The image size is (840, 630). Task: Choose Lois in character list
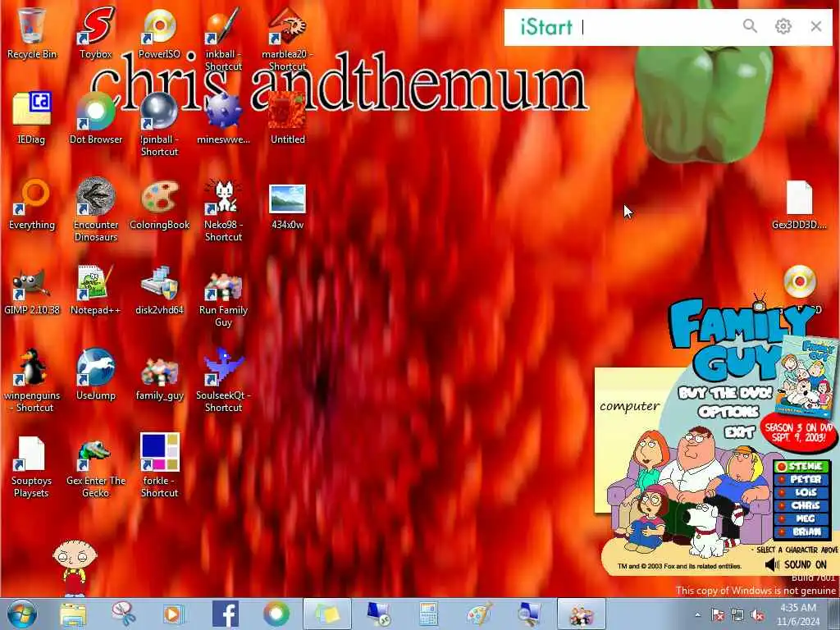tap(802, 492)
